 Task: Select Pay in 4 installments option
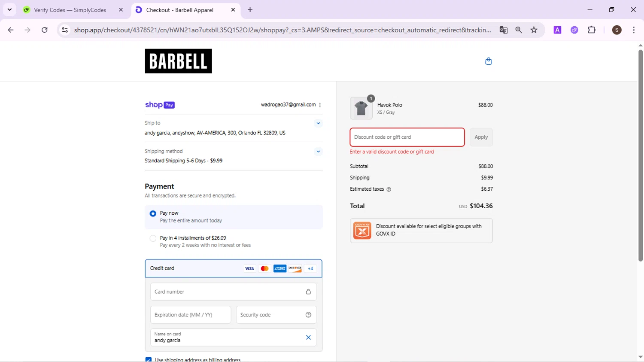(153, 238)
